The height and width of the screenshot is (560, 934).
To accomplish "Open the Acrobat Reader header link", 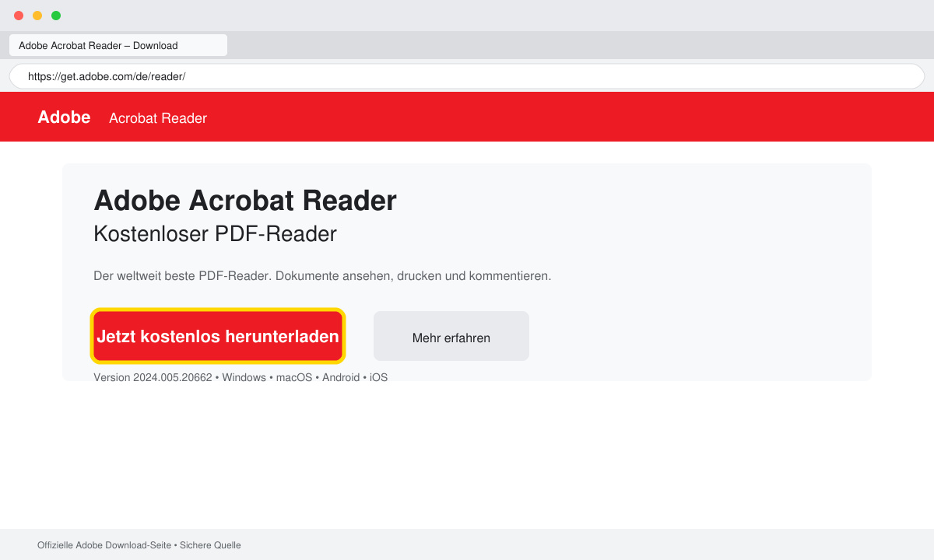I will point(158,118).
